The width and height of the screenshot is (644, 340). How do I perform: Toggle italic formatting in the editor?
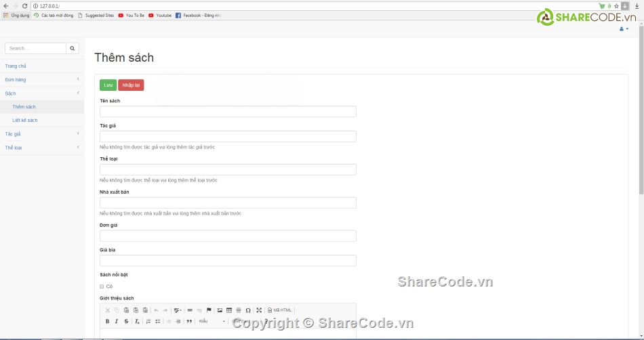[x=117, y=322]
